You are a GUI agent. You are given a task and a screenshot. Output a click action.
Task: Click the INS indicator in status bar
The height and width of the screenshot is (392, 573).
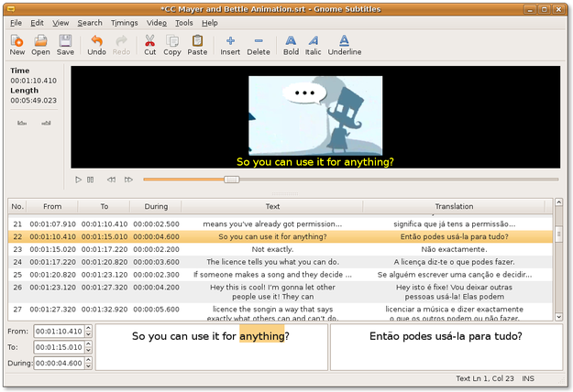click(x=528, y=378)
